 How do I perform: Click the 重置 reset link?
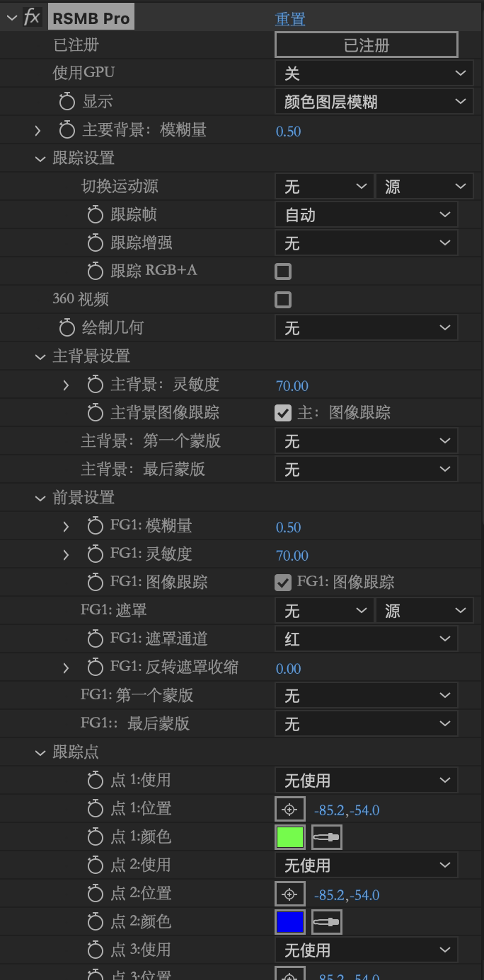[x=290, y=18]
